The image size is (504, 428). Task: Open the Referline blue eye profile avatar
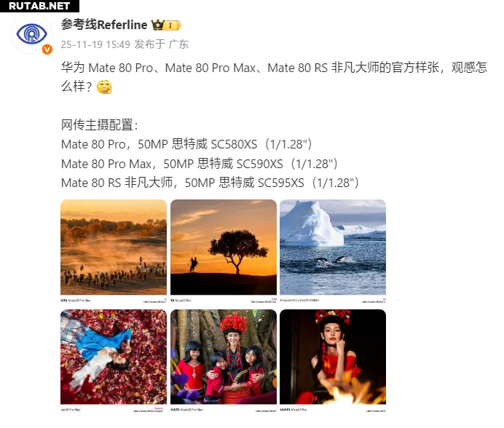pyautogui.click(x=31, y=34)
